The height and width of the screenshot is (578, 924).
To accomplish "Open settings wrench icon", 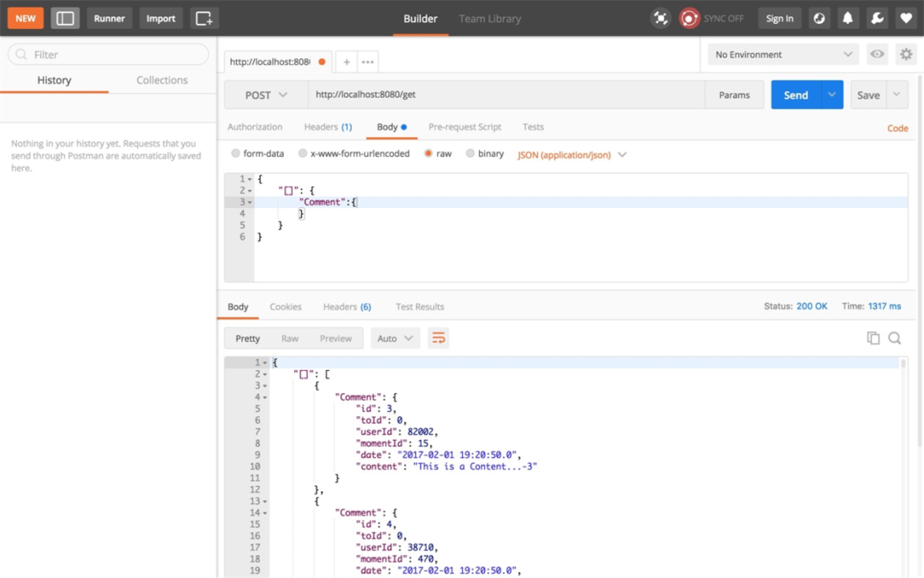I will 877,18.
